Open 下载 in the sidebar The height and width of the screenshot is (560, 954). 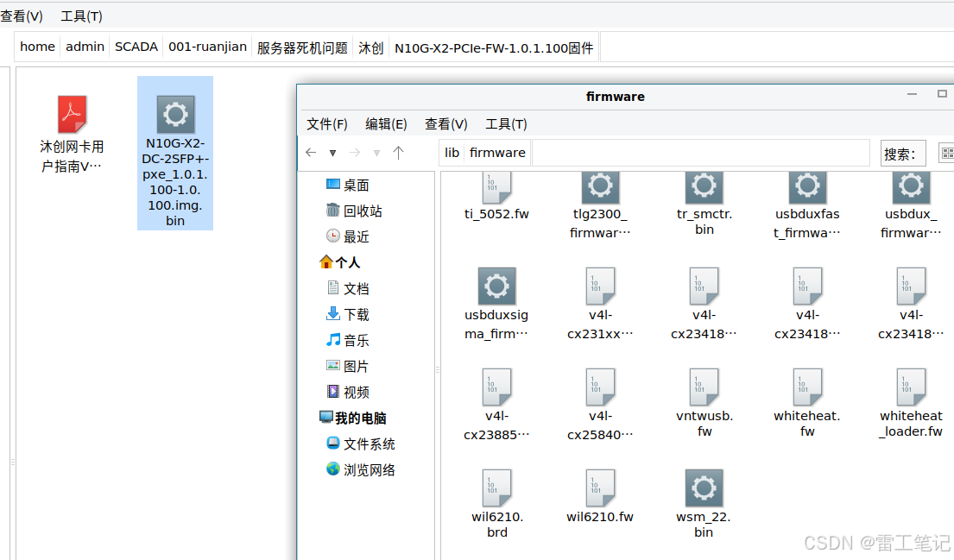(x=347, y=314)
